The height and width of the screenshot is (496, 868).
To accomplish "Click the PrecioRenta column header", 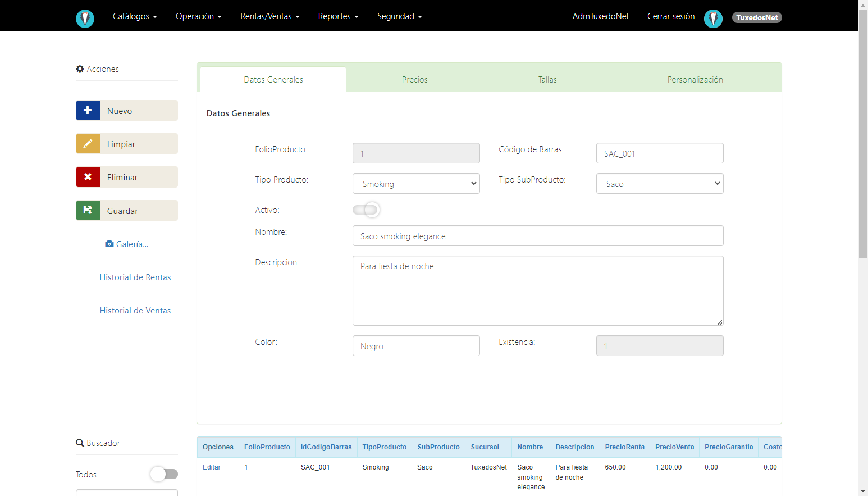I will pyautogui.click(x=625, y=447).
